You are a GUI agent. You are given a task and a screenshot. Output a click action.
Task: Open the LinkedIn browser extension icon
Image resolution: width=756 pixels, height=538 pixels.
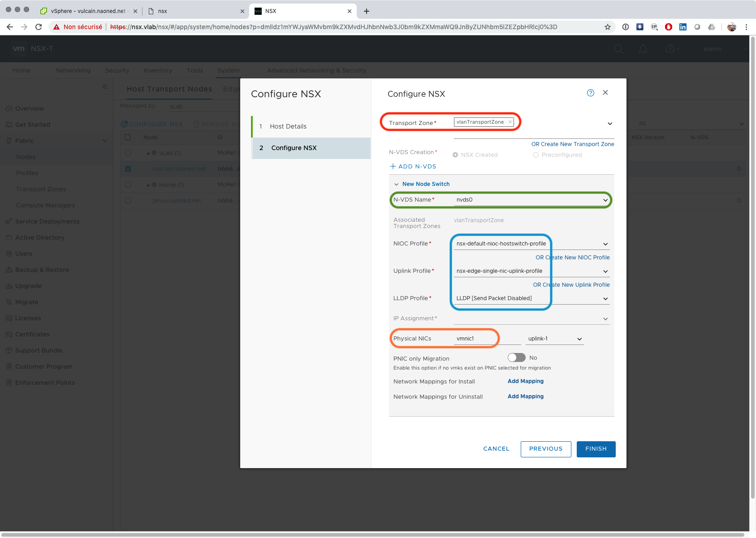[683, 27]
